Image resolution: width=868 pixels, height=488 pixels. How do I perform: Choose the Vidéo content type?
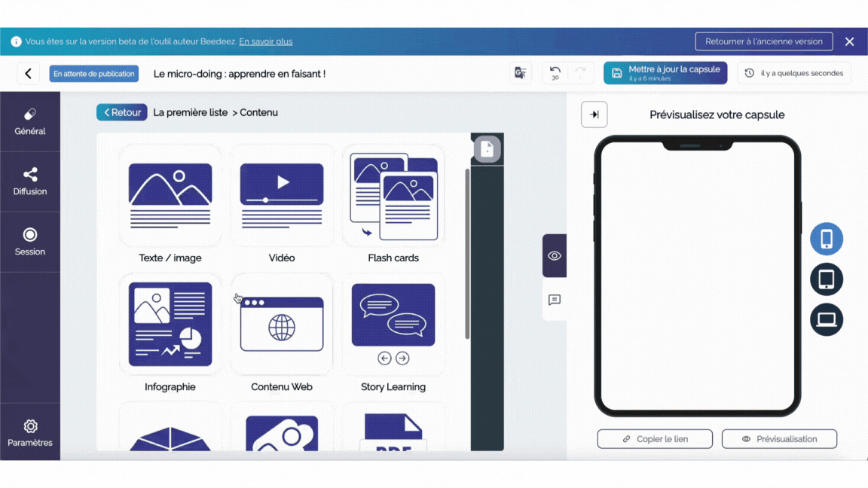282,196
